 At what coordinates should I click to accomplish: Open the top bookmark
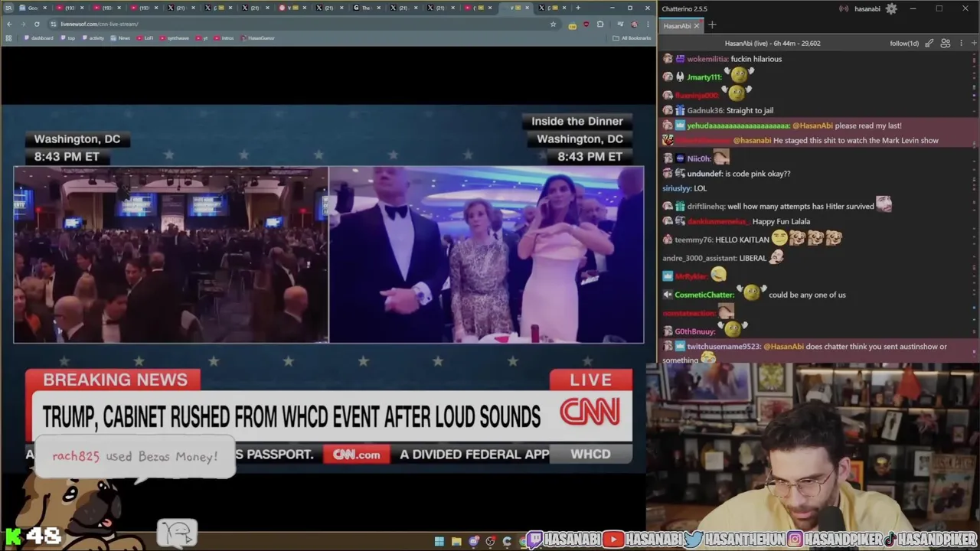pos(68,38)
